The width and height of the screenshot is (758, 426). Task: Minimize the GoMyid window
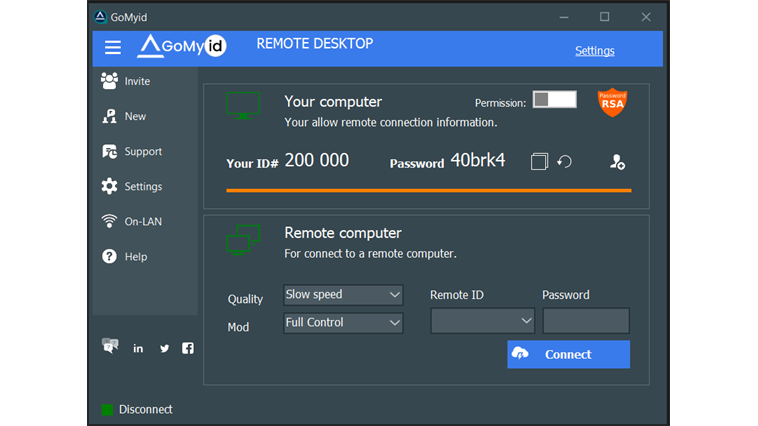coord(564,17)
